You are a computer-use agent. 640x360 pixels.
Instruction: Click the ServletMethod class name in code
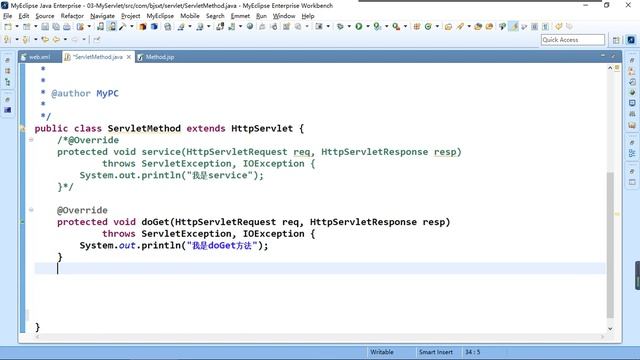(144, 128)
